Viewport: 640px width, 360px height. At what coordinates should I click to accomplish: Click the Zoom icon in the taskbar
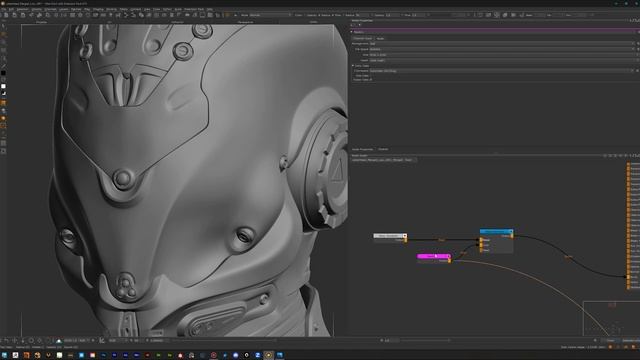pos(258,355)
